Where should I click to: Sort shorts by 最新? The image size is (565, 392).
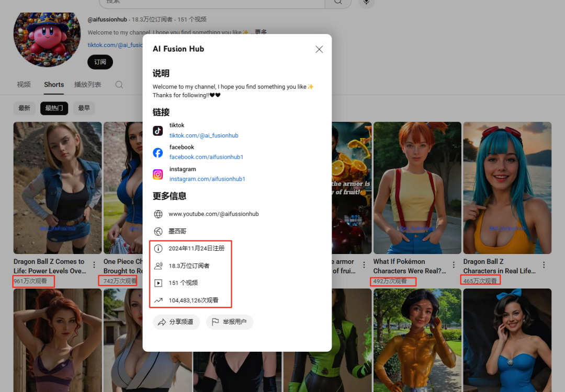(x=25, y=108)
